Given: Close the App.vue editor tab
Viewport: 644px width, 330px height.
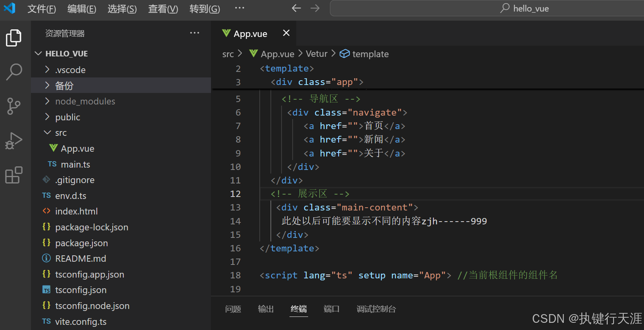Looking at the screenshot, I should point(286,33).
